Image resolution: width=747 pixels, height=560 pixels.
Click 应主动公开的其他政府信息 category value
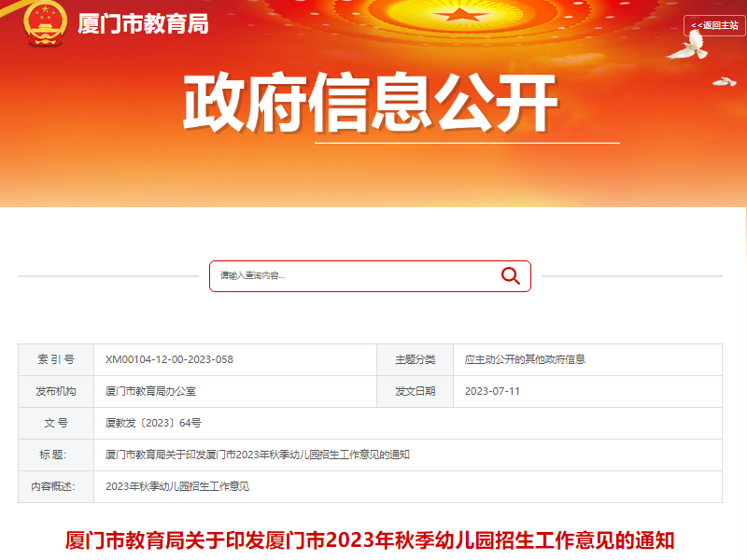[525, 359]
